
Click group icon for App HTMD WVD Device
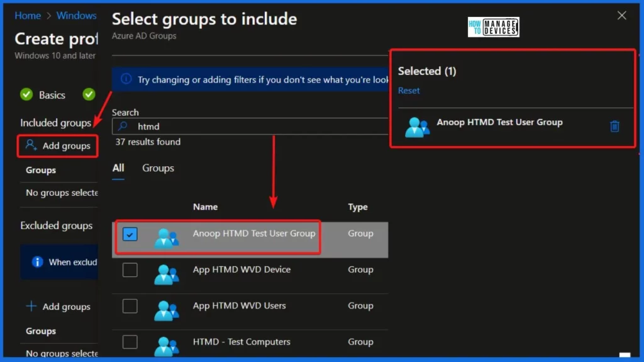tap(166, 274)
